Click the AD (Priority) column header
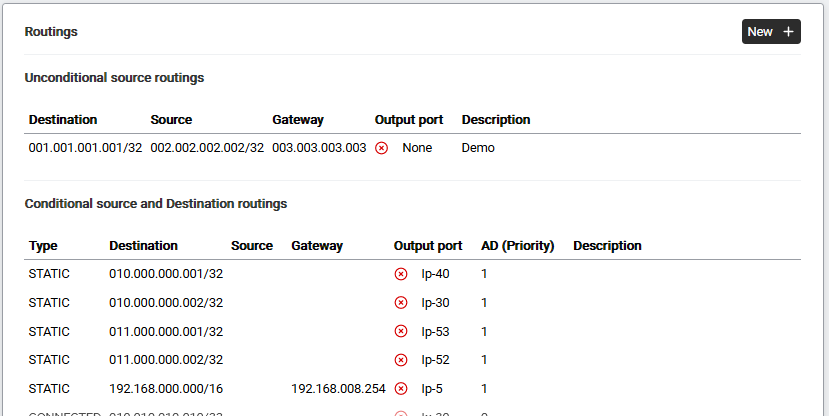This screenshot has width=829, height=416. coord(518,246)
